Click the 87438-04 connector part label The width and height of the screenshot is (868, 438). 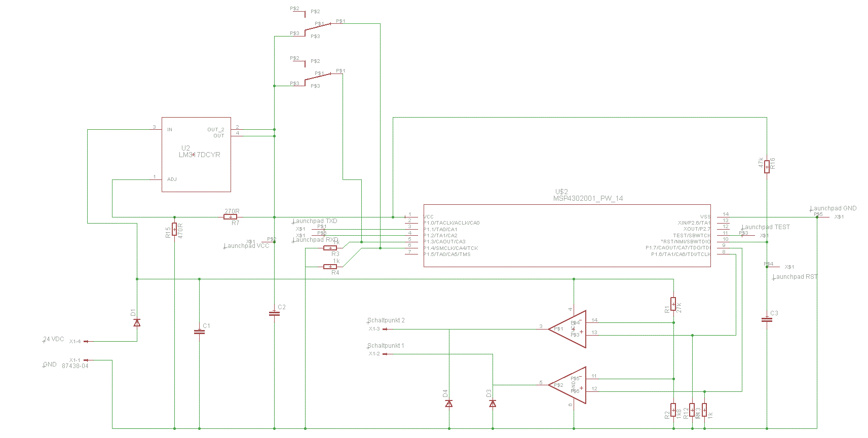(75, 366)
